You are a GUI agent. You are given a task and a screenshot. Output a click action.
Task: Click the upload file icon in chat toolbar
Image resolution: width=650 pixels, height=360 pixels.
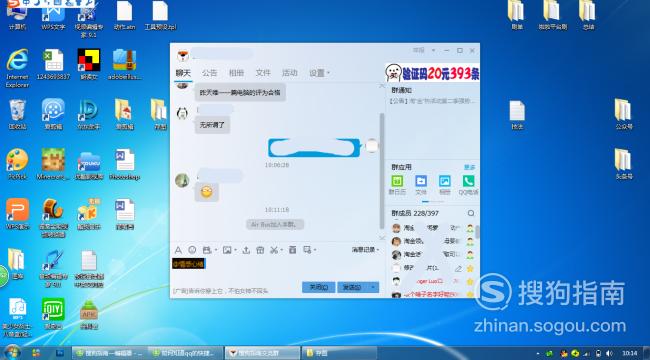(x=246, y=250)
